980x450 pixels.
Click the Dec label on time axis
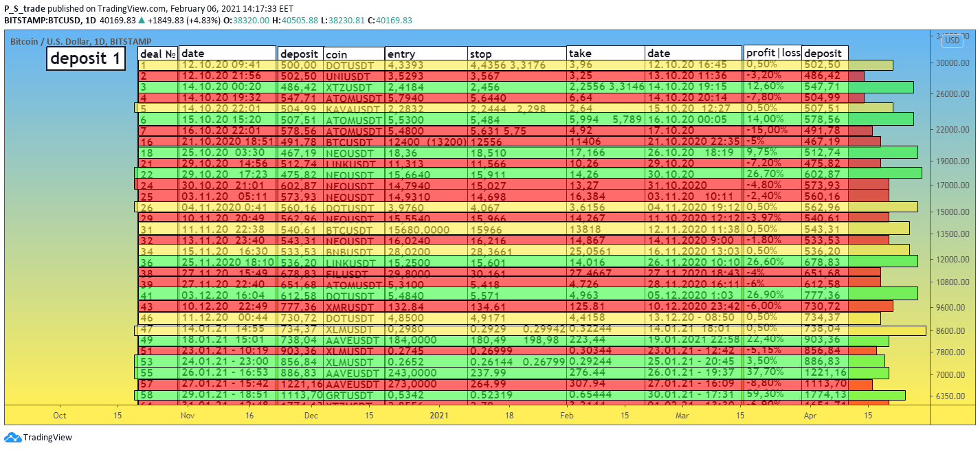click(311, 416)
